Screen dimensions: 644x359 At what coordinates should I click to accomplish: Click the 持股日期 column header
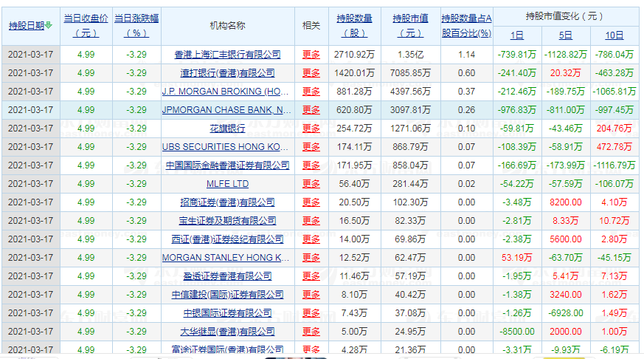click(x=27, y=26)
